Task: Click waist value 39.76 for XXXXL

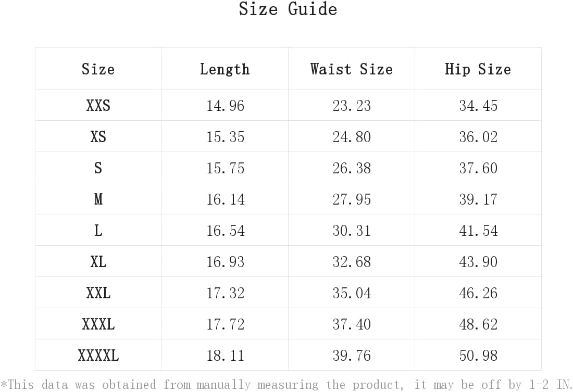Action: pyautogui.click(x=352, y=356)
